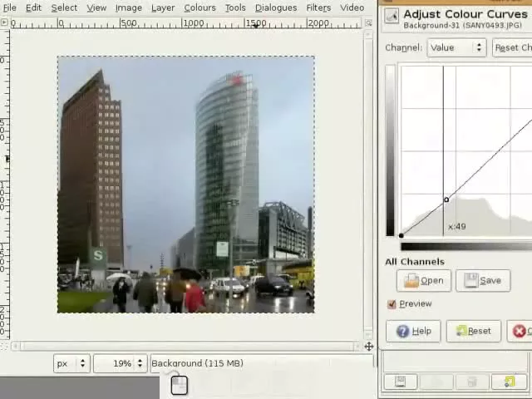Open the Channel Value dropdown
The image size is (532, 399).
point(456,47)
